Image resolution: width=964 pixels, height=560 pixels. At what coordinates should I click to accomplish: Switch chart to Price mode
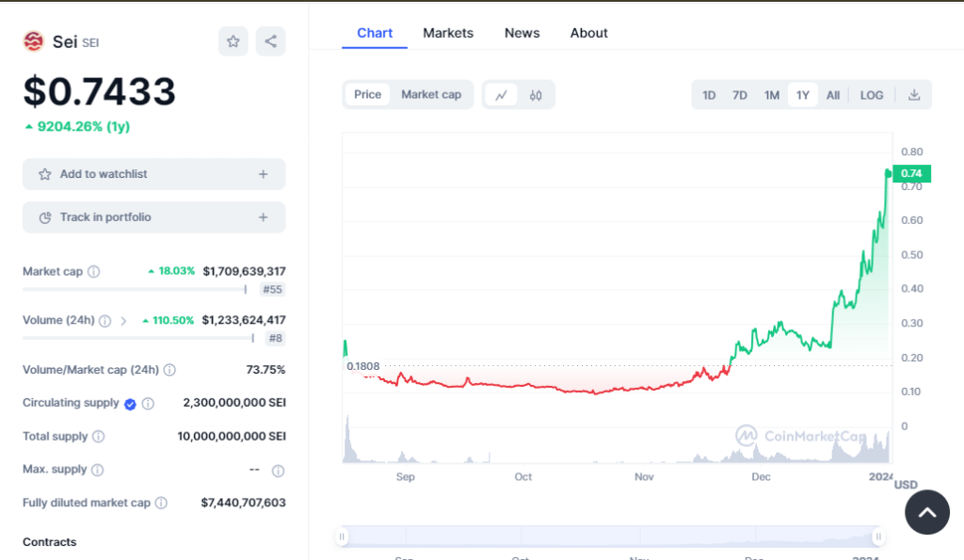pos(368,95)
